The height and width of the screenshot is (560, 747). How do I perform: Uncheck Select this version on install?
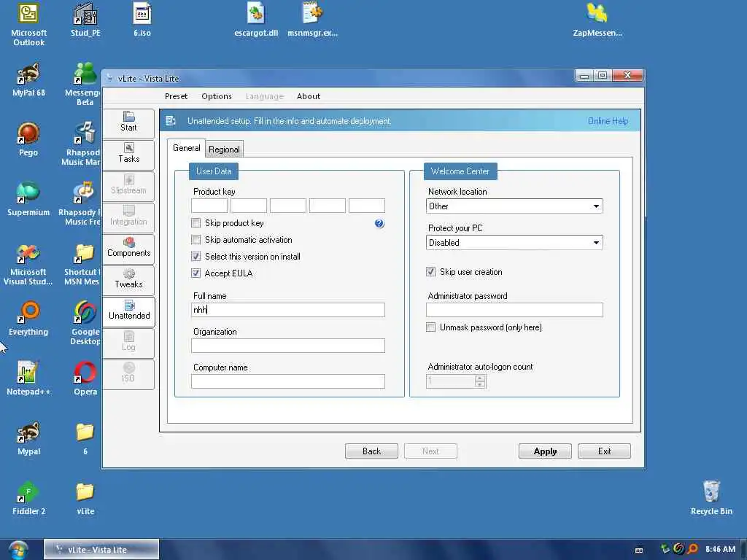tap(196, 256)
